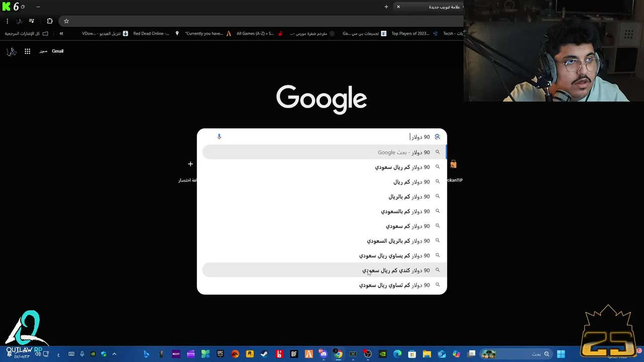
Task: Click the Chrome profile avatar in toolbar
Action: (19, 21)
